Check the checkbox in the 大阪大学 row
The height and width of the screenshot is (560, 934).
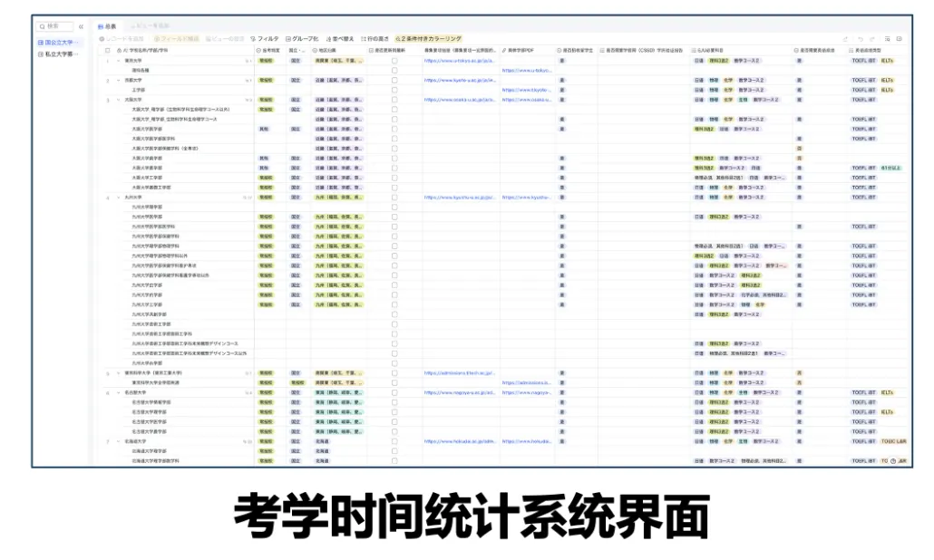[x=394, y=100]
